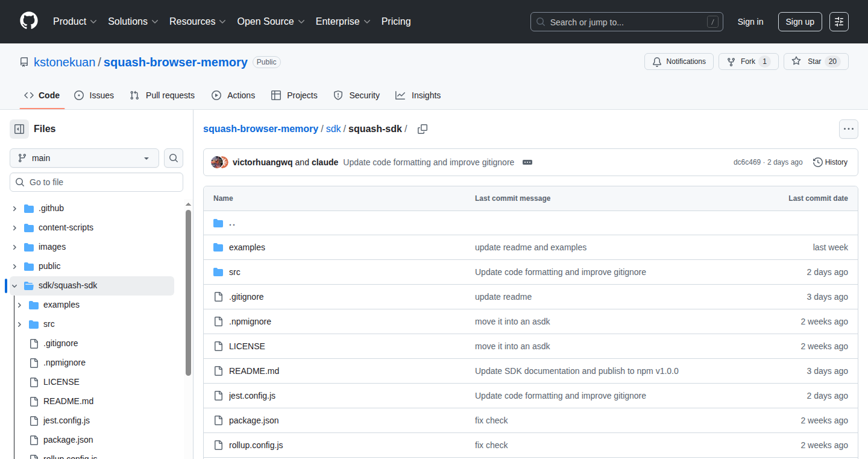Click the Sign up button
Screen dimensions: 868x459
click(800, 22)
